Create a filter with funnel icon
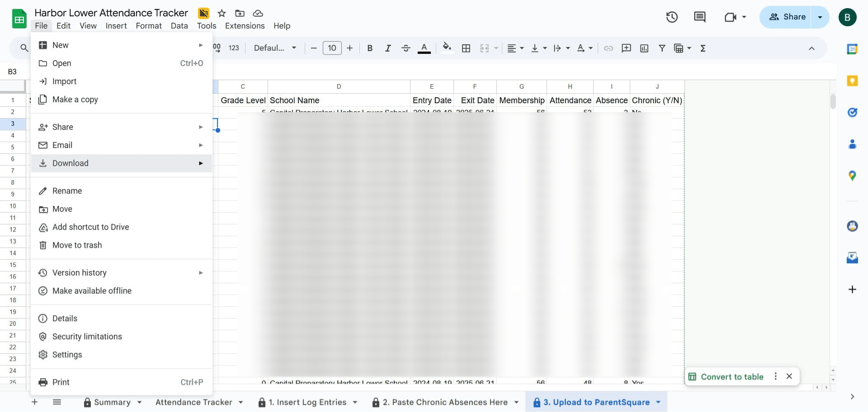The width and height of the screenshot is (868, 412). tap(662, 48)
